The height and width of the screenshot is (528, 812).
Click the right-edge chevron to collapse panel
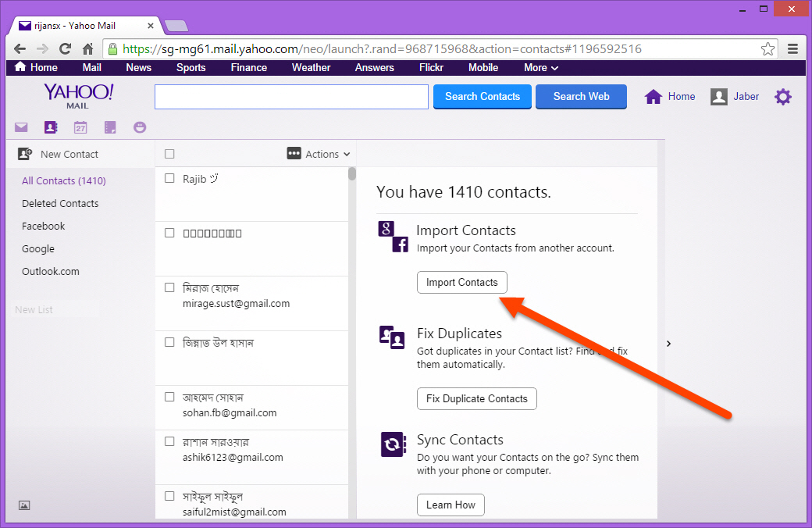tap(668, 343)
